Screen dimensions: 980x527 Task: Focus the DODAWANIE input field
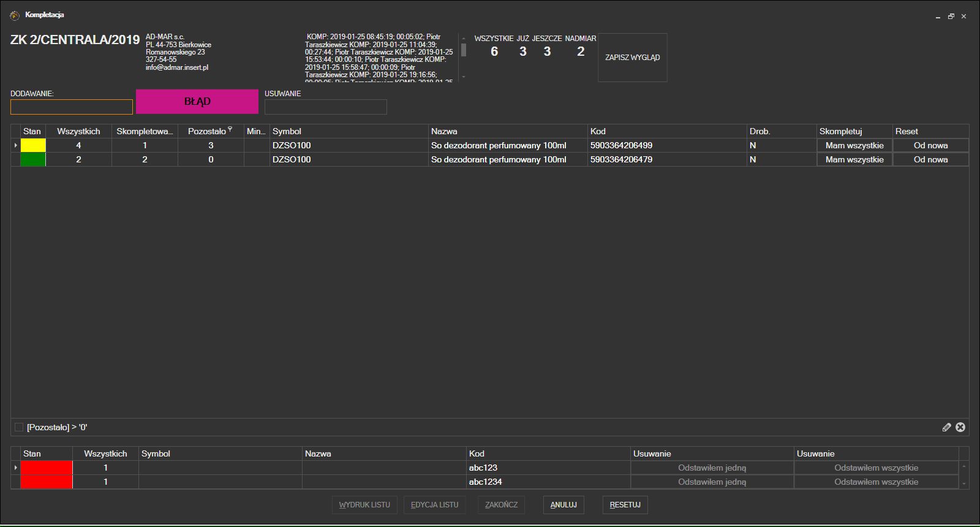pos(72,107)
